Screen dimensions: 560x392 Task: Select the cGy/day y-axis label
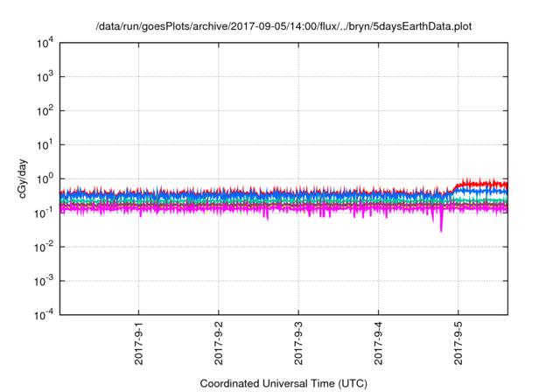coord(22,178)
